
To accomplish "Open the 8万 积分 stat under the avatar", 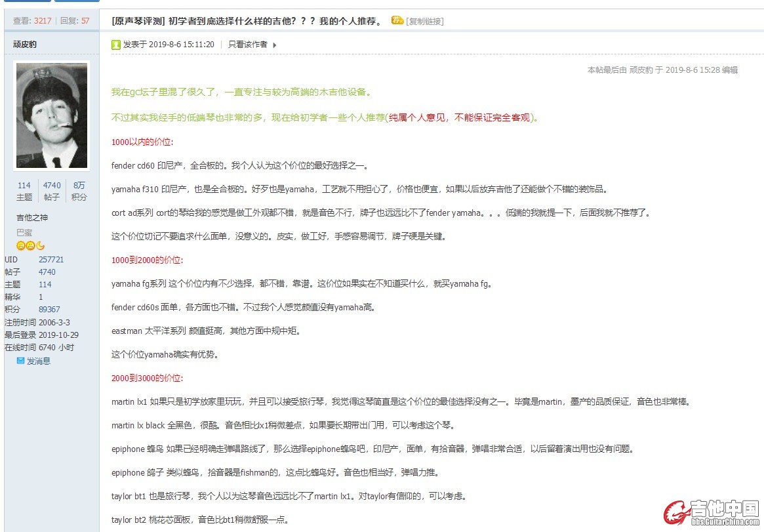I will pos(79,191).
